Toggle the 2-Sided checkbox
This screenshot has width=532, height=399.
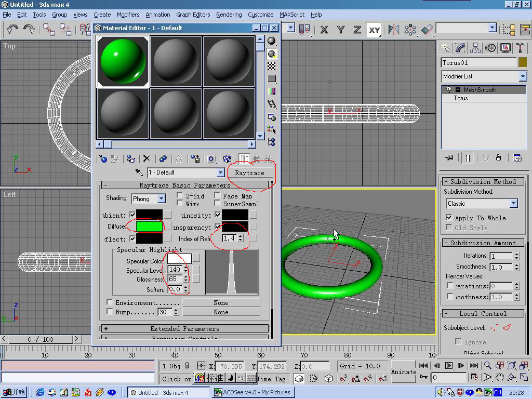tap(180, 195)
